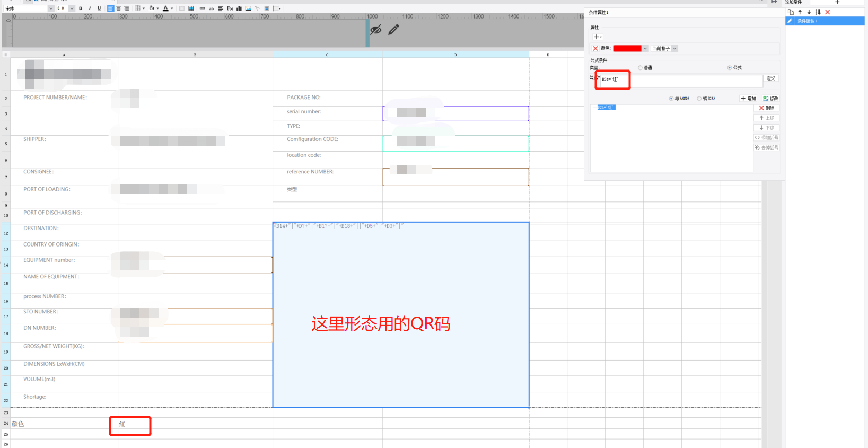
Task: Click the 删除 delete button
Action: [x=767, y=108]
